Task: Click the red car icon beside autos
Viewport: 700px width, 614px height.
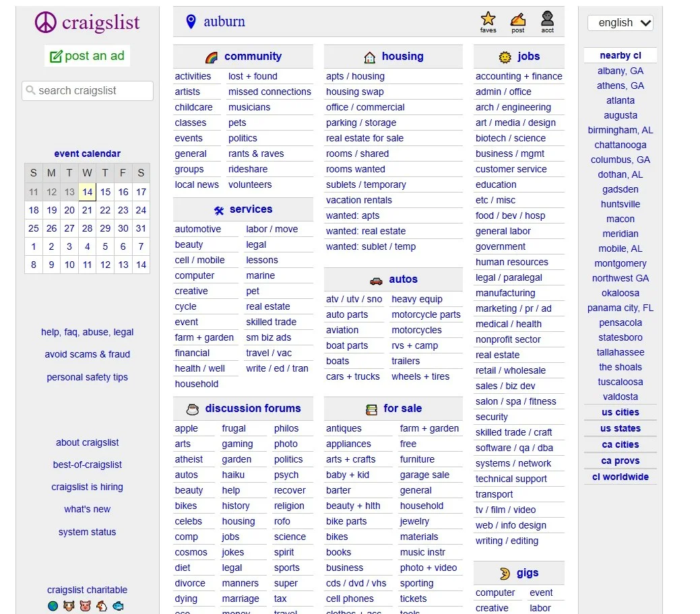Action: (x=377, y=280)
